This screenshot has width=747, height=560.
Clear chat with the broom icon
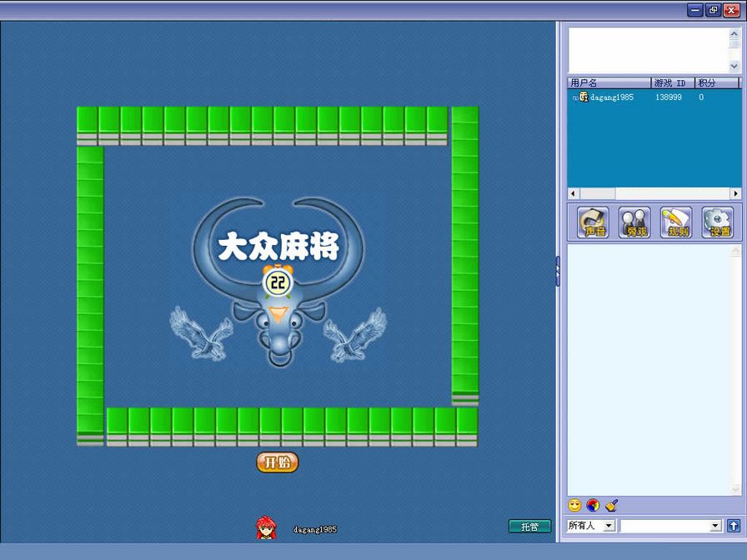[x=612, y=505]
